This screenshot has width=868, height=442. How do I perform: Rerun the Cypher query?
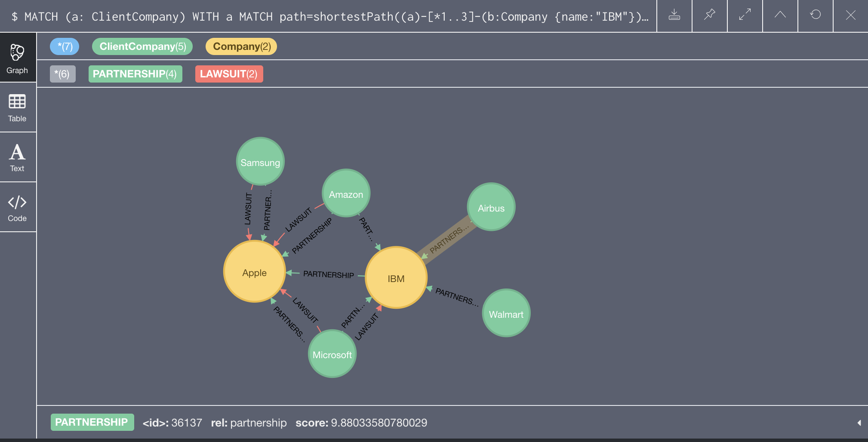pyautogui.click(x=816, y=15)
